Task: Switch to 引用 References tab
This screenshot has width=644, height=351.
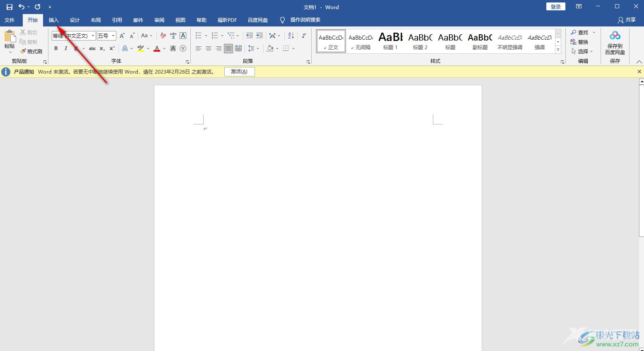Action: 117,20
